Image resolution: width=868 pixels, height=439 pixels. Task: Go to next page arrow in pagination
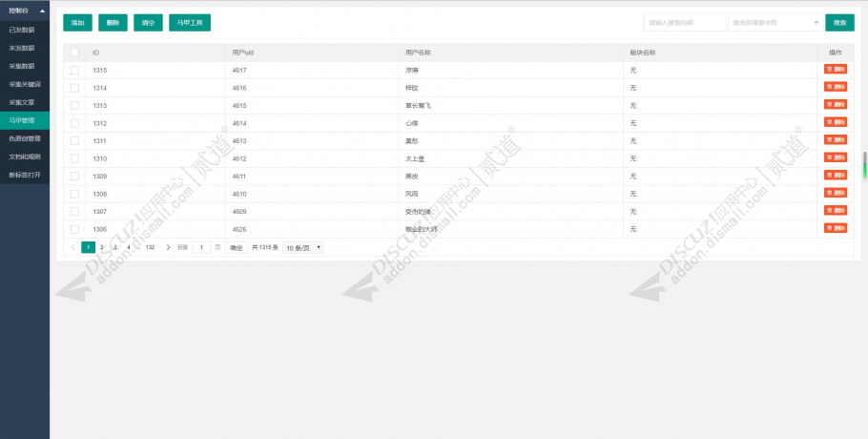click(x=168, y=247)
